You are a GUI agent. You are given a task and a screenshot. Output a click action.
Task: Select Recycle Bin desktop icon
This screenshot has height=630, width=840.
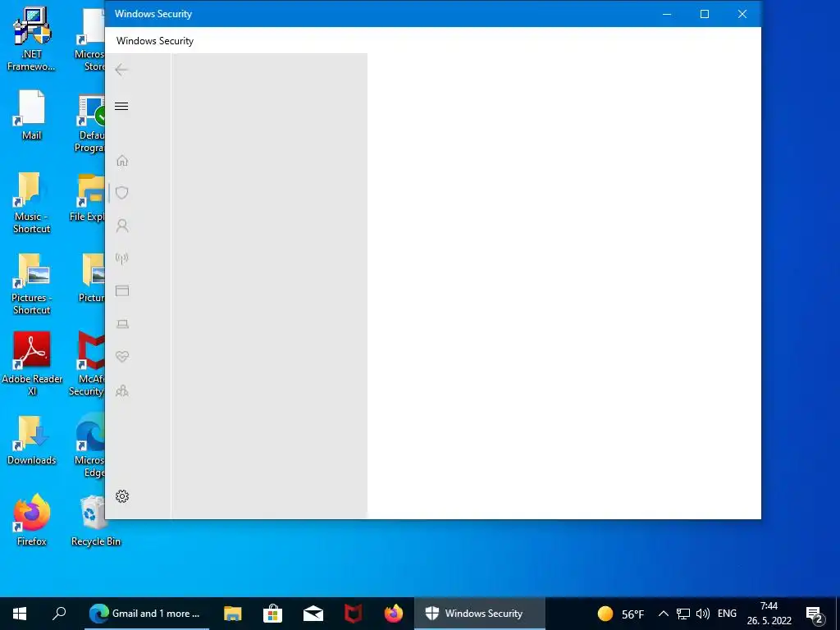pyautogui.click(x=96, y=521)
